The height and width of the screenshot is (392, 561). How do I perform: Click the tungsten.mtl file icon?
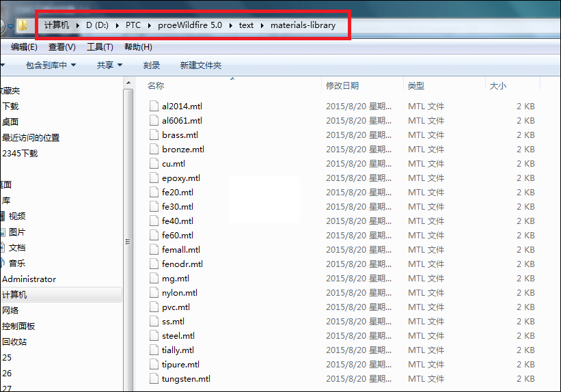tap(154, 378)
